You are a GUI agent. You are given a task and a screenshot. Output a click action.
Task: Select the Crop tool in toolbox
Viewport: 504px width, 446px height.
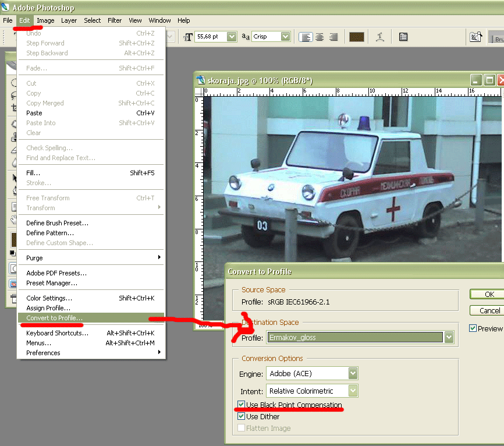tap(13, 107)
